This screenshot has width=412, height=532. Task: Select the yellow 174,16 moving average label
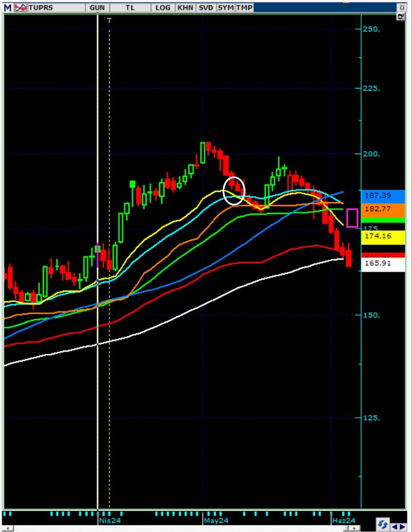point(383,236)
